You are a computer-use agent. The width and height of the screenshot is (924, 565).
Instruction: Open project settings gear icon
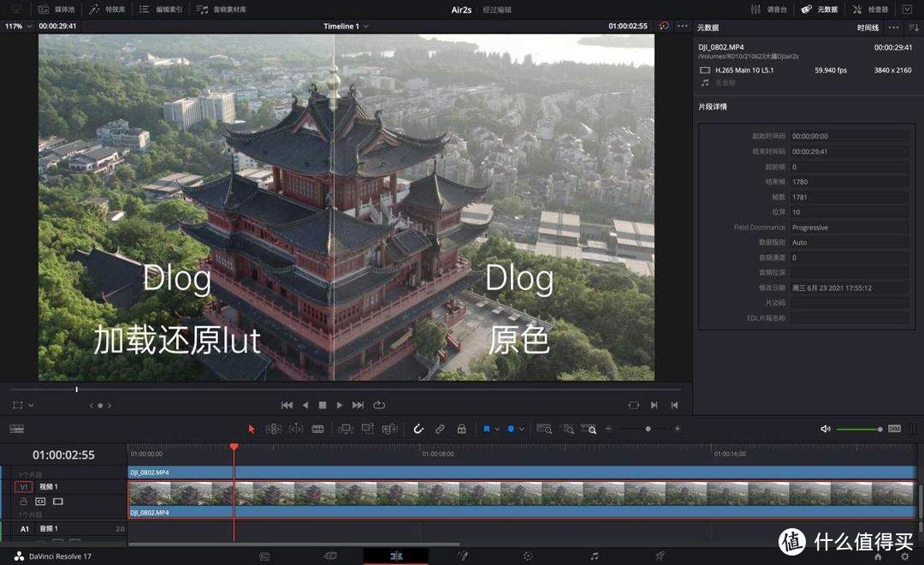(x=905, y=556)
